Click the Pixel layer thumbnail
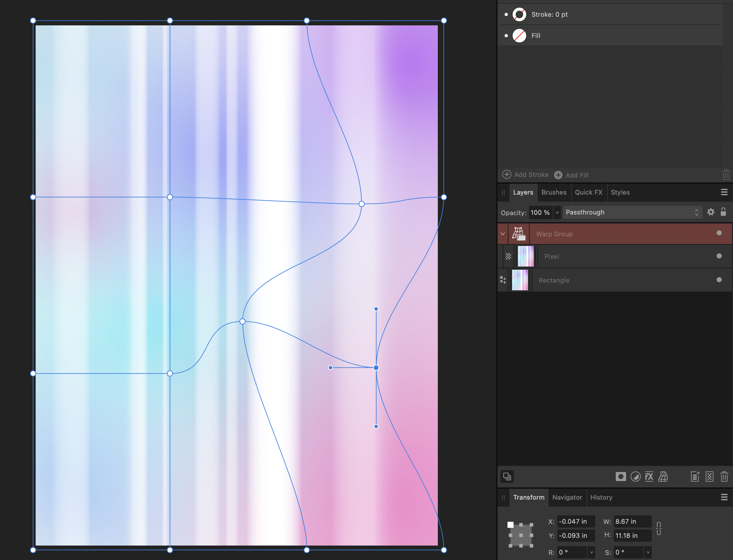The height and width of the screenshot is (560, 733). (x=525, y=256)
